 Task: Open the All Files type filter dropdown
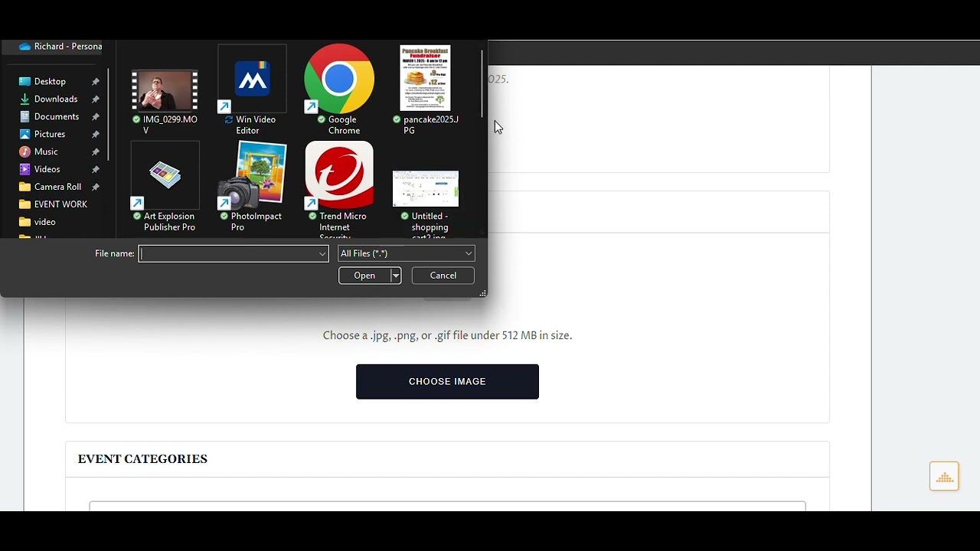coord(407,253)
